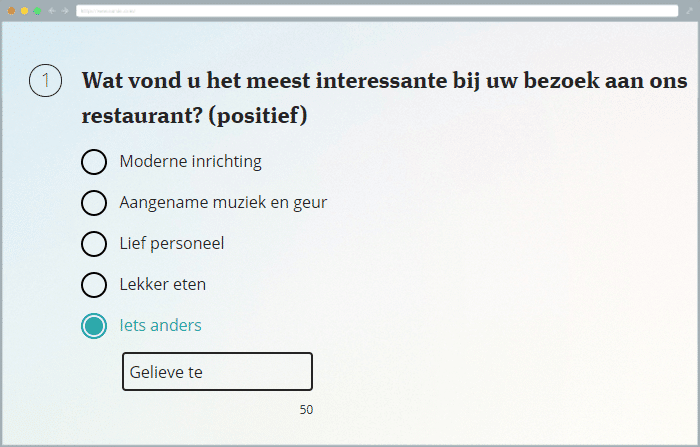Click the 'Lief personeel' label text
Screen dimensions: 700x447
coord(171,244)
